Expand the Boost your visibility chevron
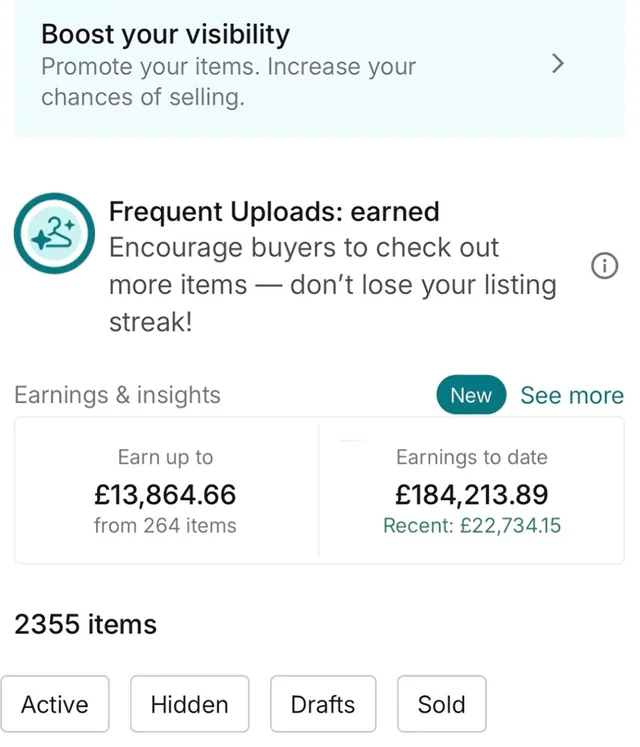This screenshot has width=640, height=747. [558, 64]
